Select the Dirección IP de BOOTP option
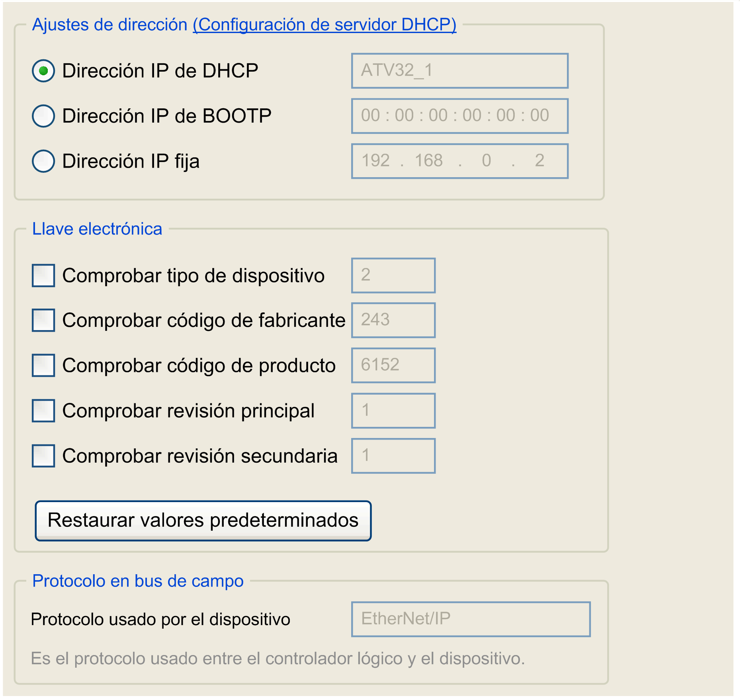741x700 pixels. pos(43,116)
